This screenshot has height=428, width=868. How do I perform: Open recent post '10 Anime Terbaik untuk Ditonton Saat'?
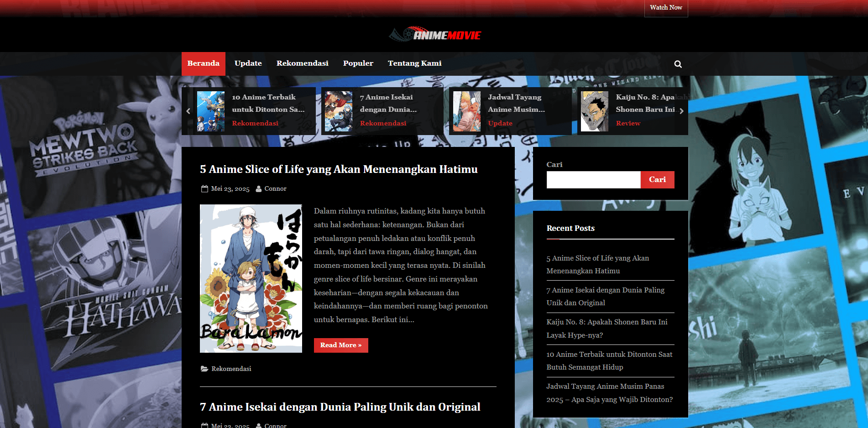point(610,361)
